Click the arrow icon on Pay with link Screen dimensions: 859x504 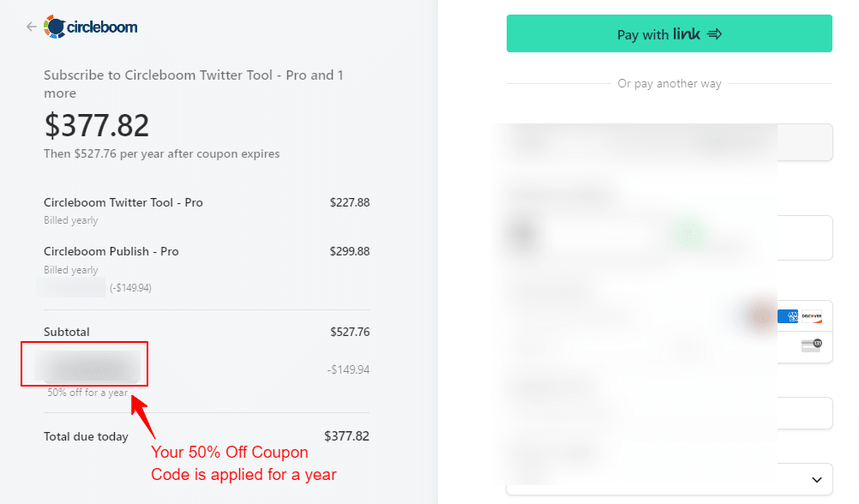click(714, 34)
